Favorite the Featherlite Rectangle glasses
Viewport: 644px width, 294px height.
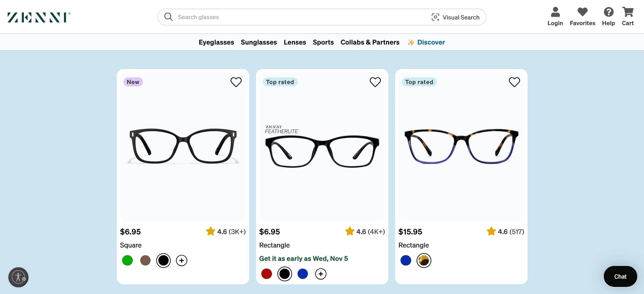(x=375, y=82)
